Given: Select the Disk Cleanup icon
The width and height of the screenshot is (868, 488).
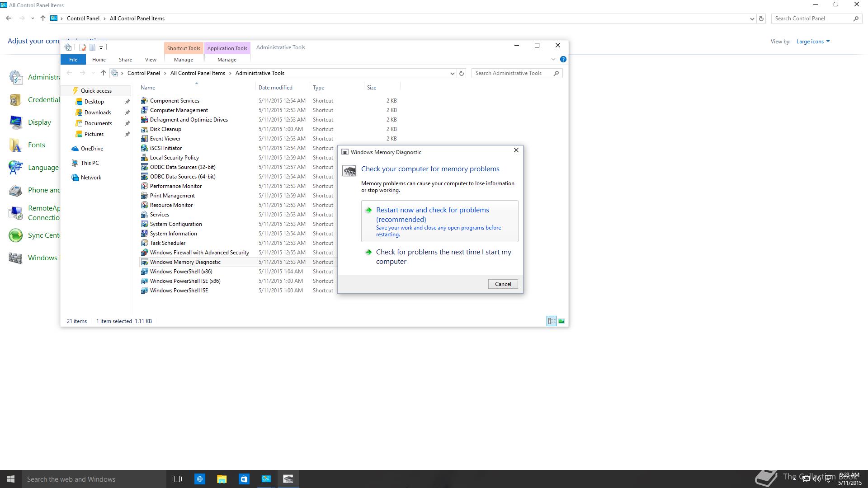Looking at the screenshot, I should click(x=144, y=129).
